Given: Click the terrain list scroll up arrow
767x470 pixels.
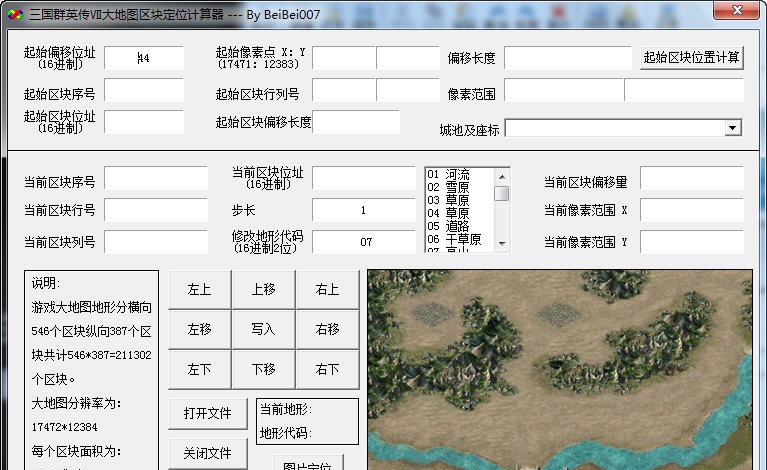Looking at the screenshot, I should point(502,176).
